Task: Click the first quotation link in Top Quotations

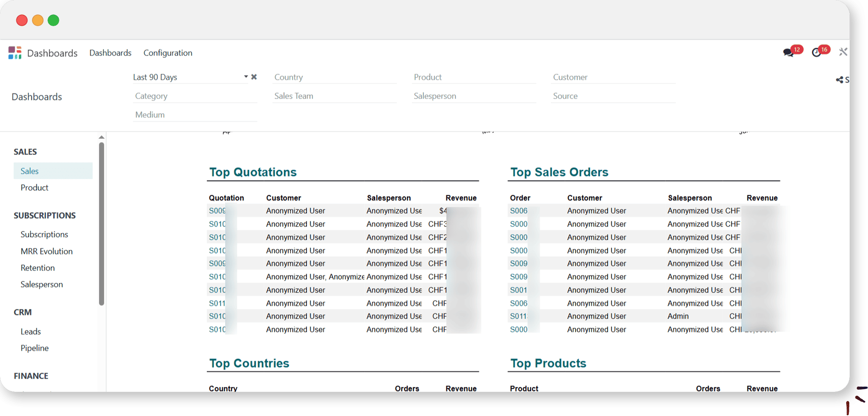Action: point(217,211)
